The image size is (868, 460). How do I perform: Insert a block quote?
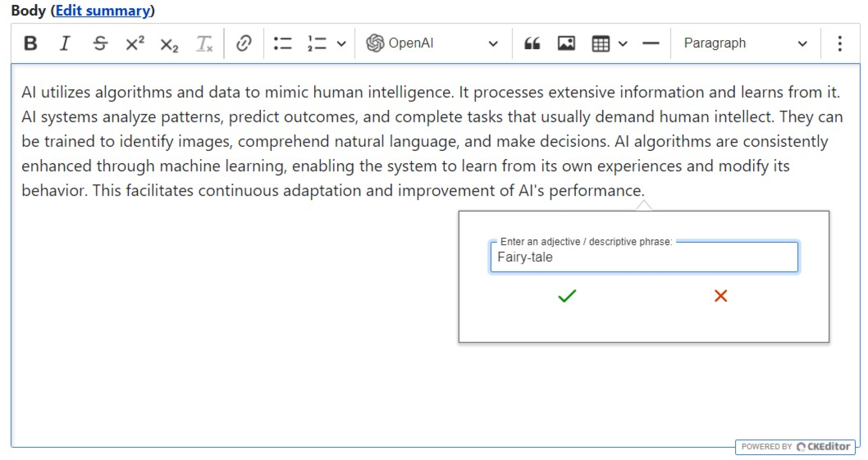tap(532, 43)
